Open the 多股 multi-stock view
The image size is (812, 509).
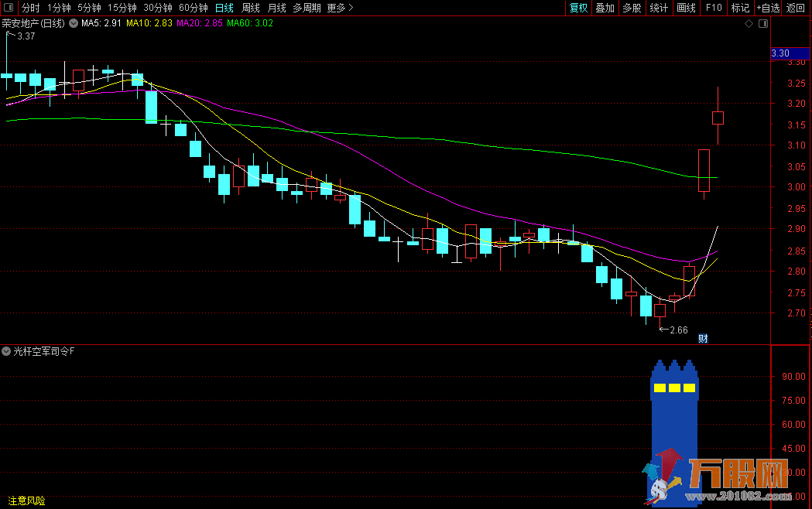click(x=632, y=8)
